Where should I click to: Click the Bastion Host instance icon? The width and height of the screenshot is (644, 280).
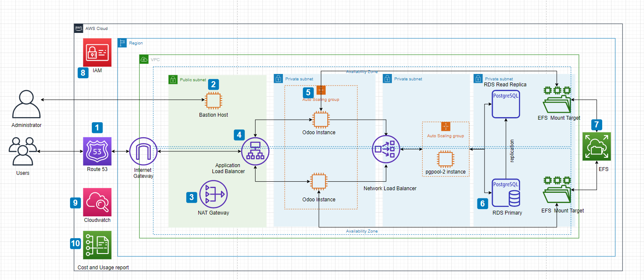click(x=213, y=100)
